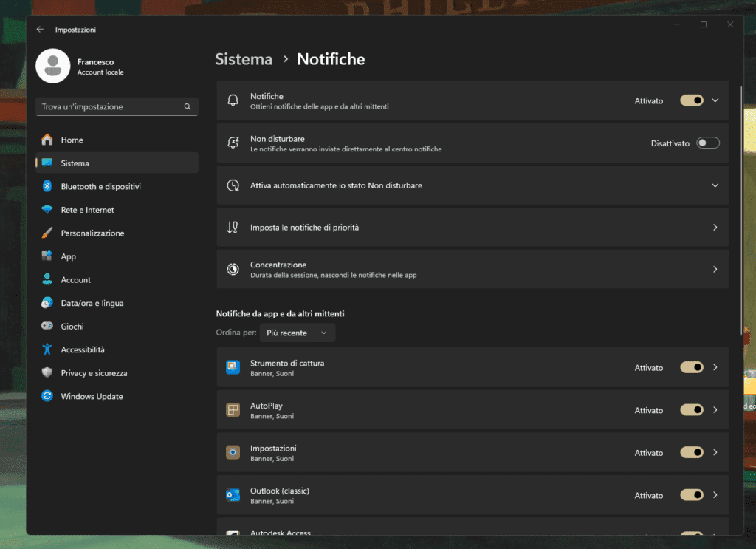Click inside the Trova un'impostazione search field

coord(111,106)
